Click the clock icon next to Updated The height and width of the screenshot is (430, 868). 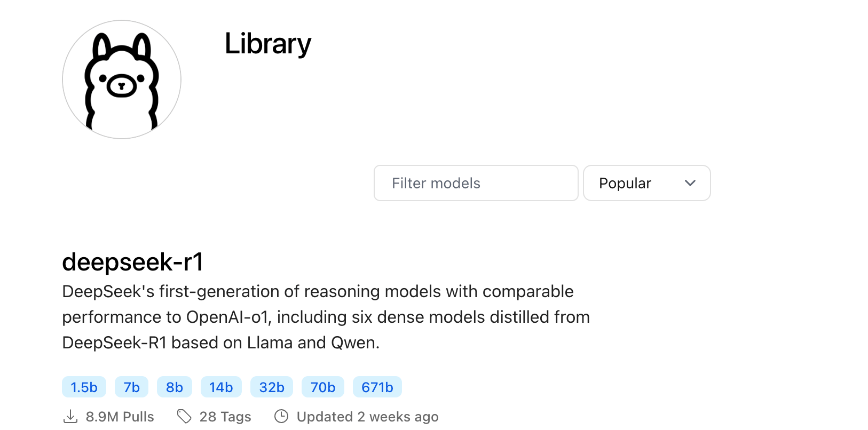[x=281, y=417]
